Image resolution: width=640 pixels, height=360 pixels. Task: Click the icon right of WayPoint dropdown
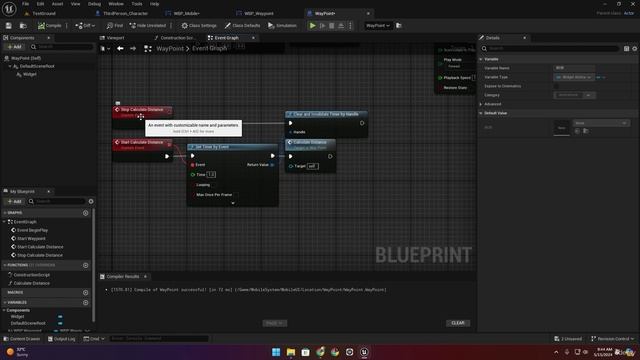(x=399, y=26)
